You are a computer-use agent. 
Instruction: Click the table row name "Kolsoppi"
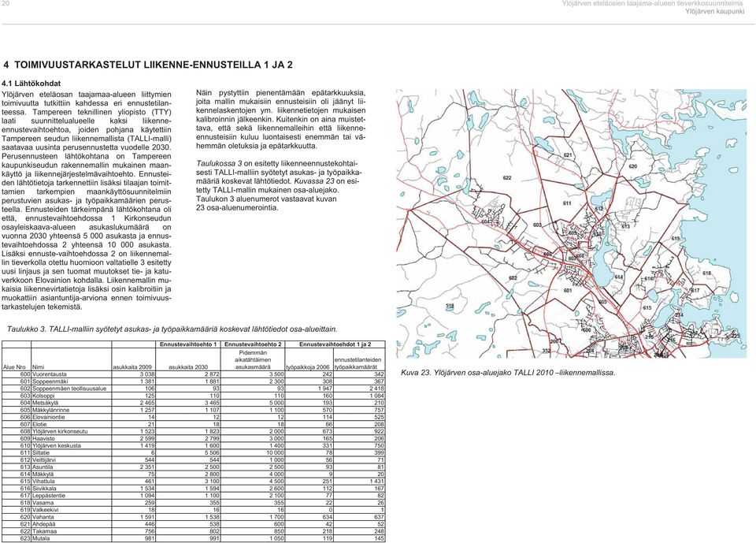[x=43, y=396]
